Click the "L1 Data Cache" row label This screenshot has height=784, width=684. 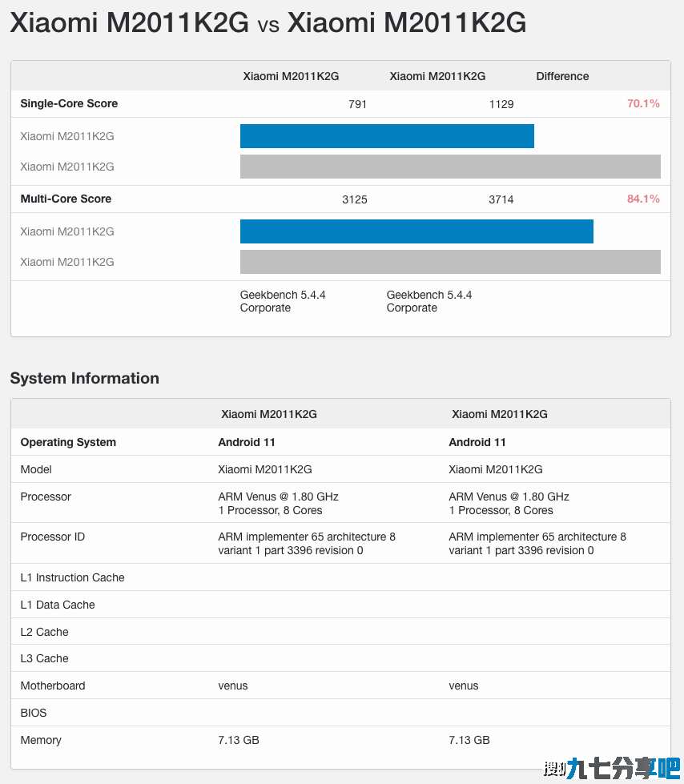(x=58, y=605)
